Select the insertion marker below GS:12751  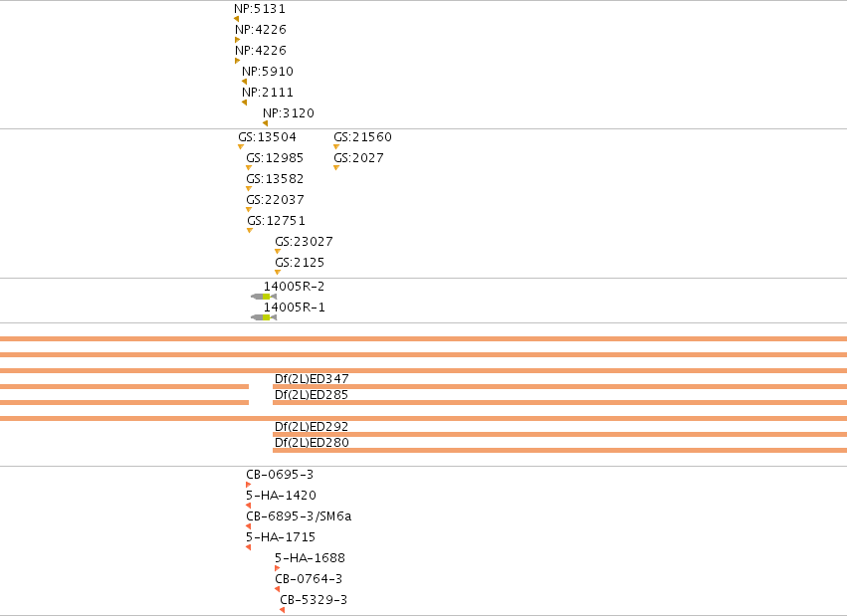click(x=250, y=231)
